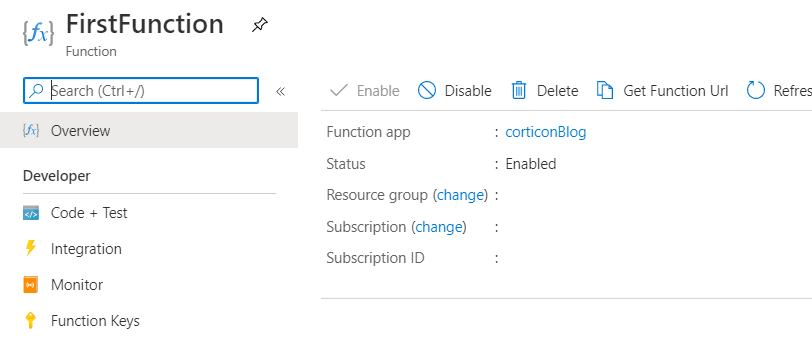Click the Get Function Url copy icon
The width and height of the screenshot is (812, 362).
coord(605,91)
